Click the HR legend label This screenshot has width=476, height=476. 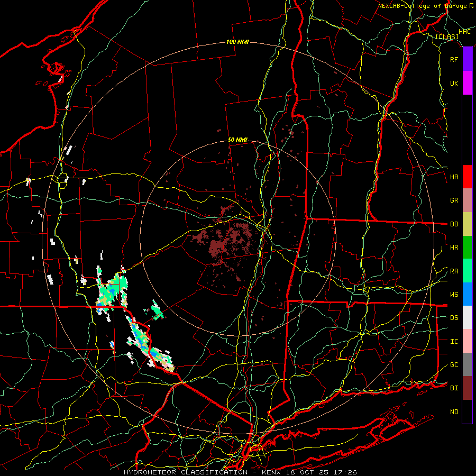[x=454, y=248]
